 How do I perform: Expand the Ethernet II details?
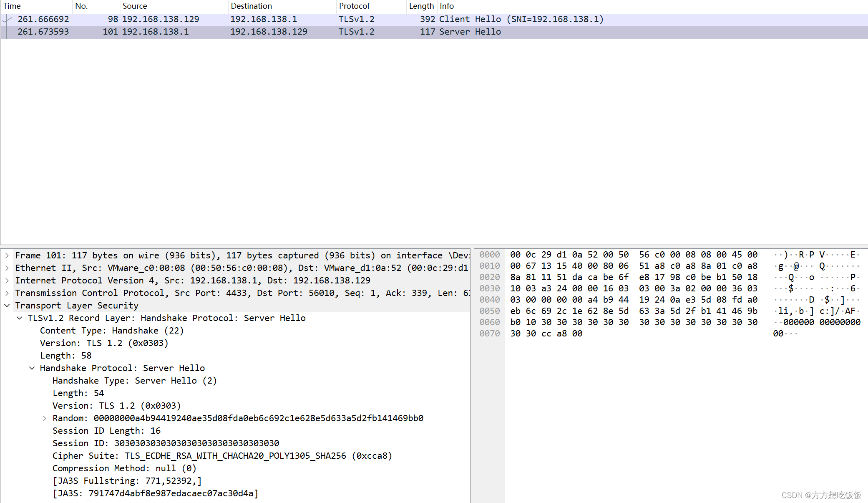pos(7,268)
